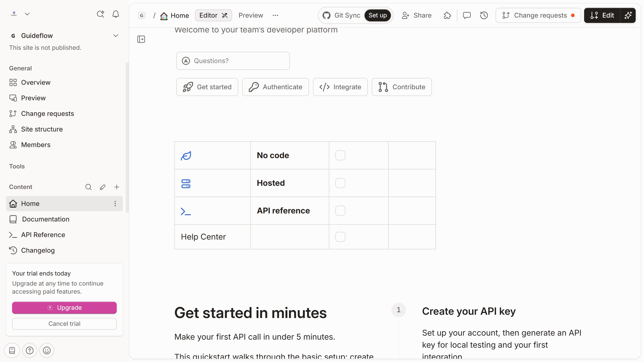Open the documentation book icon at bottom
The image size is (644, 362).
(x=12, y=350)
